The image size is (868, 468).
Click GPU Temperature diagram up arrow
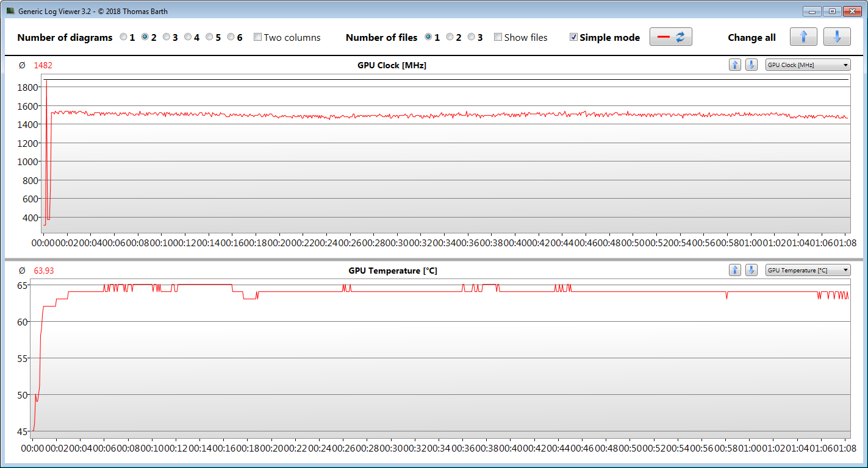tap(735, 270)
